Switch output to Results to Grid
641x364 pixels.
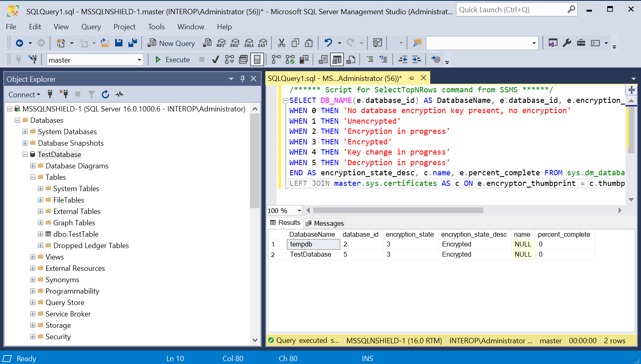pos(337,60)
